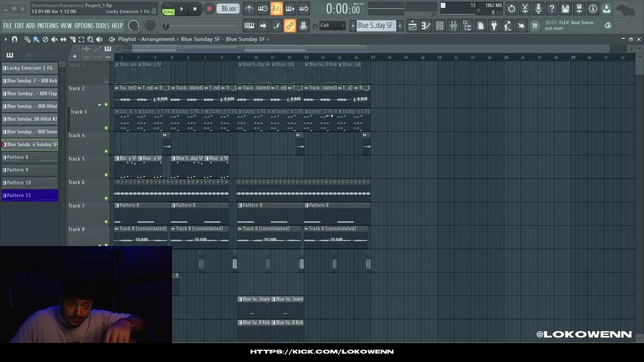Switch PAT/SONG playback mode

[169, 9]
